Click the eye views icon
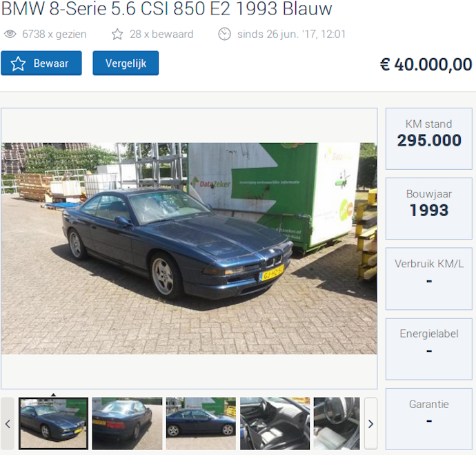This screenshot has height=455, width=476. point(10,34)
